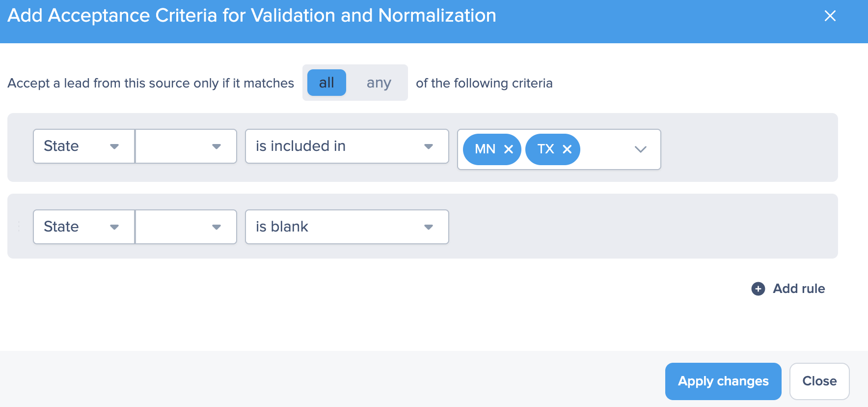Open the 'is included in' operator dropdown
Screen dimensions: 868x407
(x=347, y=146)
